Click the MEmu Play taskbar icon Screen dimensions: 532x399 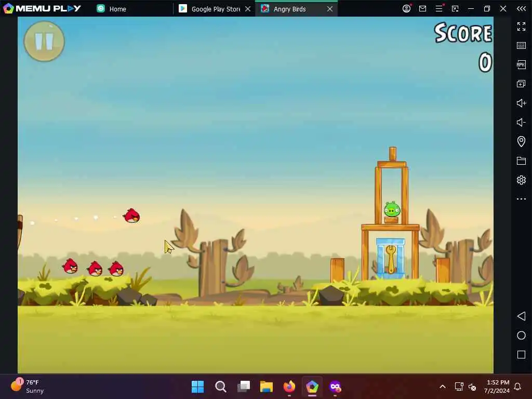pos(312,387)
